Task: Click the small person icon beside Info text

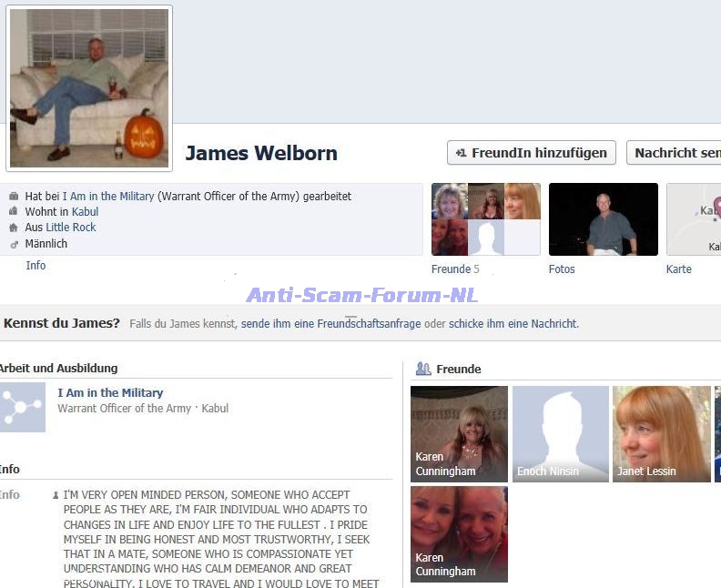Action: pyautogui.click(x=56, y=495)
